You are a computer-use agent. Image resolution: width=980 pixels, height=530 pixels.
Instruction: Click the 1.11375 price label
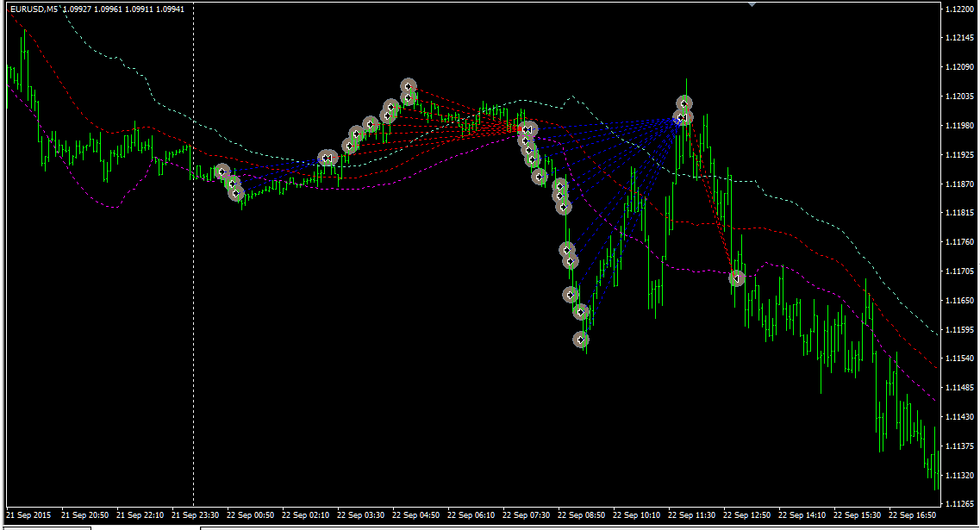pyautogui.click(x=959, y=446)
